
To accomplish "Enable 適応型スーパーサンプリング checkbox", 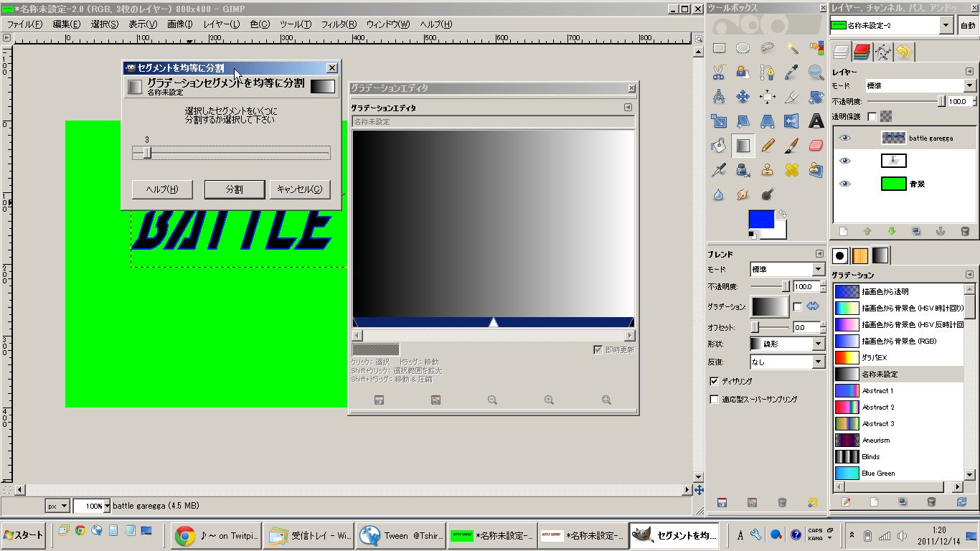I will tap(714, 399).
